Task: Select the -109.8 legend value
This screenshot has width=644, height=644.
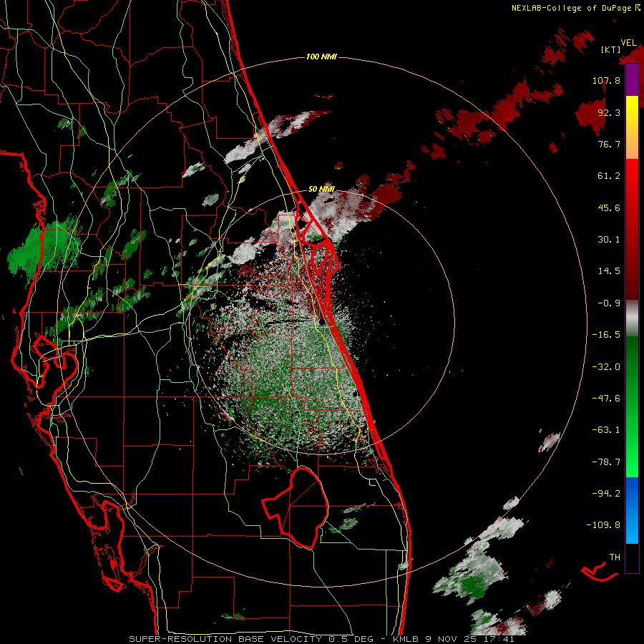Action: (x=603, y=525)
